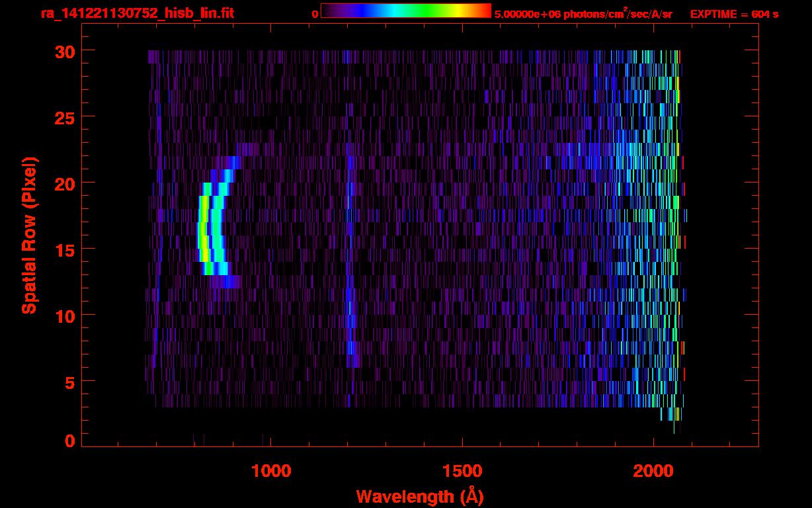
Task: Click the x-axis tick label 2000
Action: point(653,471)
